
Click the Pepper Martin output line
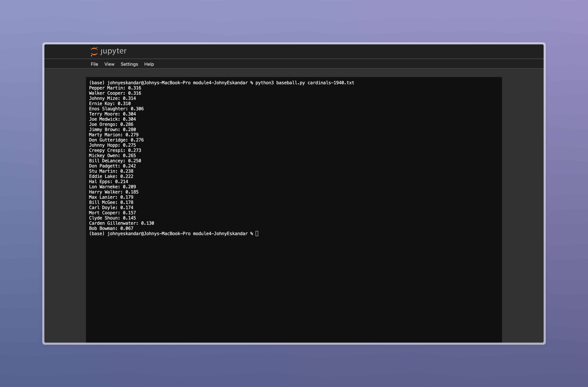115,88
